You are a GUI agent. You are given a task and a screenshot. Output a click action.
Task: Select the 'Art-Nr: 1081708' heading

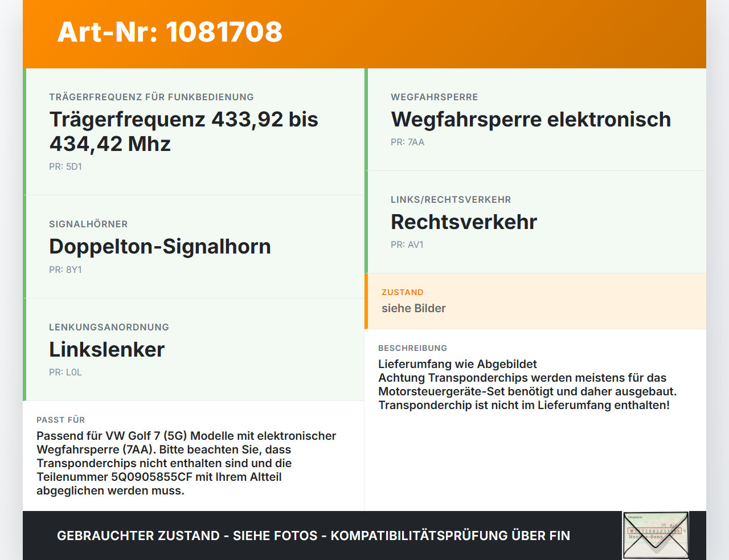[170, 32]
